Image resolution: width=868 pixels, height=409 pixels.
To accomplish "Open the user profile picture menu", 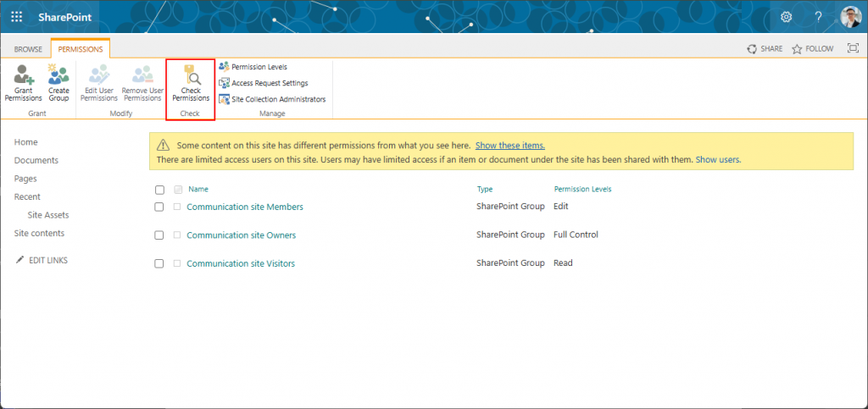I will coord(850,17).
